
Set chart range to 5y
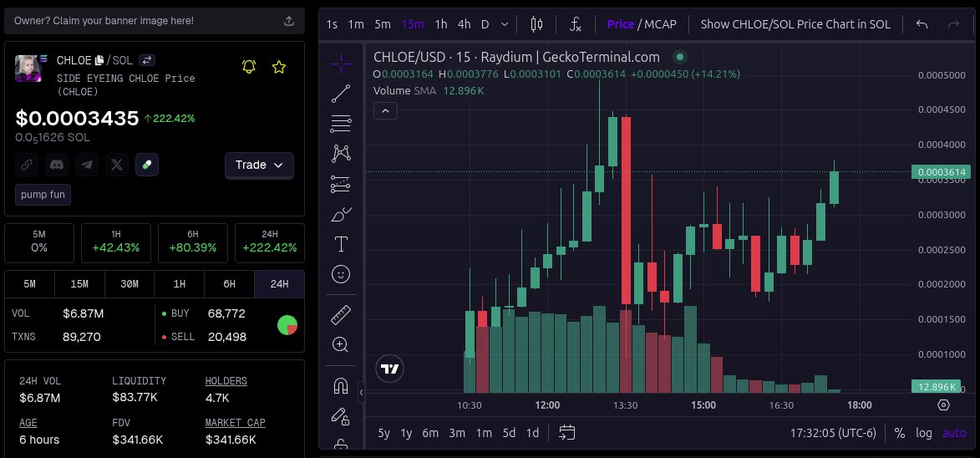click(383, 433)
